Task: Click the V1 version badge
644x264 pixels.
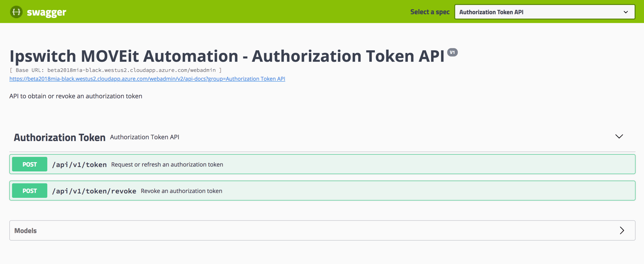Action: tap(453, 52)
